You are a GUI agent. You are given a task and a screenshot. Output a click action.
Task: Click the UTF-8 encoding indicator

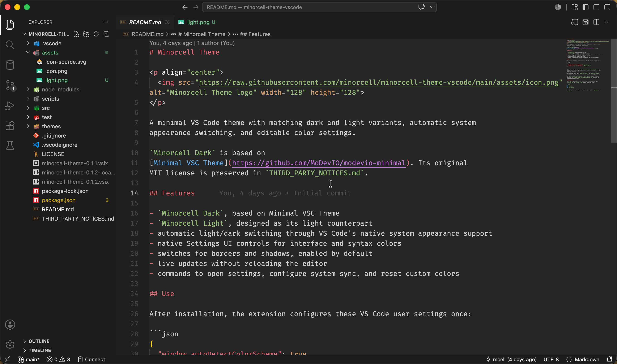551,359
